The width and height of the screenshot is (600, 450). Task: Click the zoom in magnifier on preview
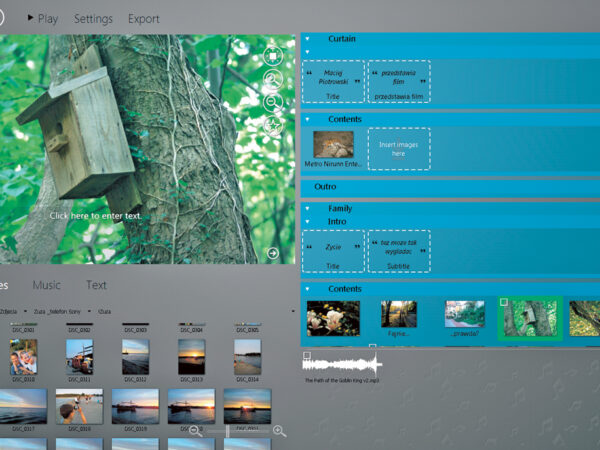coord(272,79)
